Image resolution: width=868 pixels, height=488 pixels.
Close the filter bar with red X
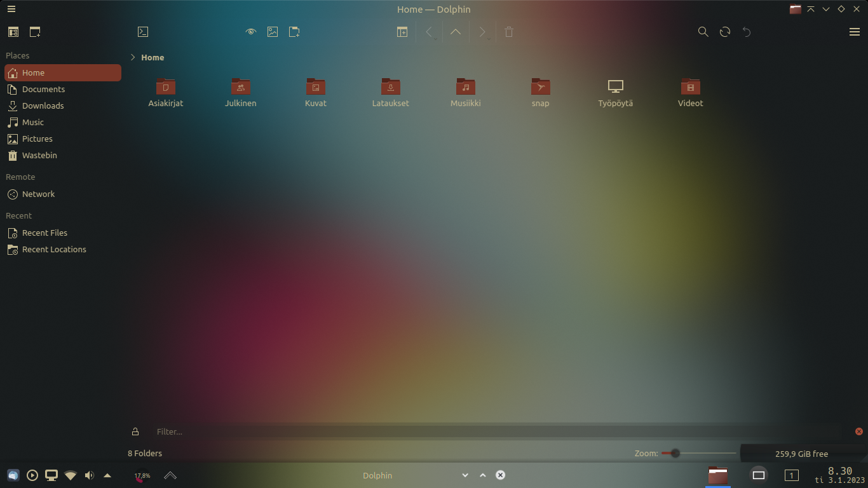[x=859, y=431]
